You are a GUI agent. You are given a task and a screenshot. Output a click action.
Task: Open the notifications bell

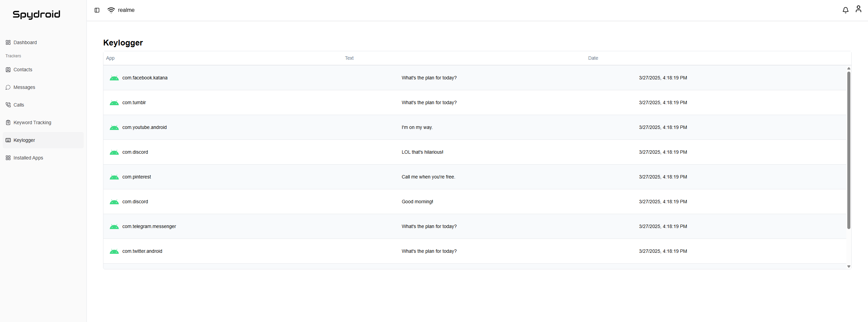846,10
